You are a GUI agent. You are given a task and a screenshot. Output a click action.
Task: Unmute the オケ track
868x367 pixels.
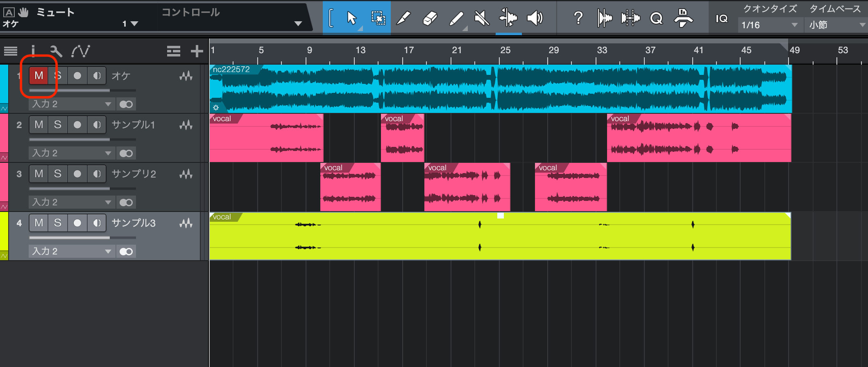coord(39,76)
